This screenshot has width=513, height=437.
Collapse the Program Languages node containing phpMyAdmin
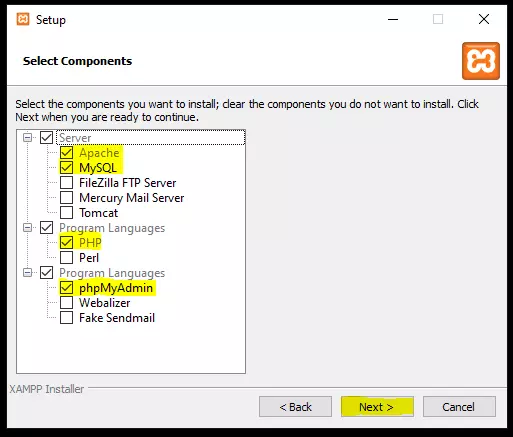[28, 273]
